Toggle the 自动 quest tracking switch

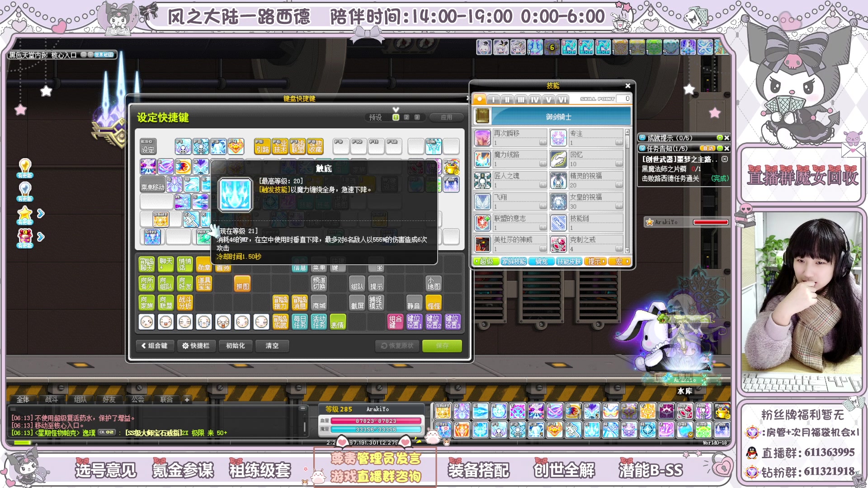coord(707,148)
